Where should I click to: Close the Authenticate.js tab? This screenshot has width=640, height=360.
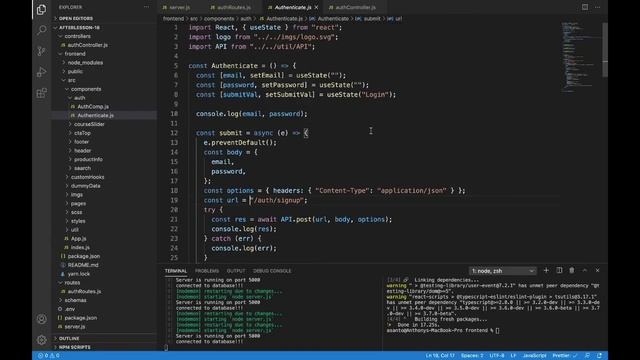316,7
